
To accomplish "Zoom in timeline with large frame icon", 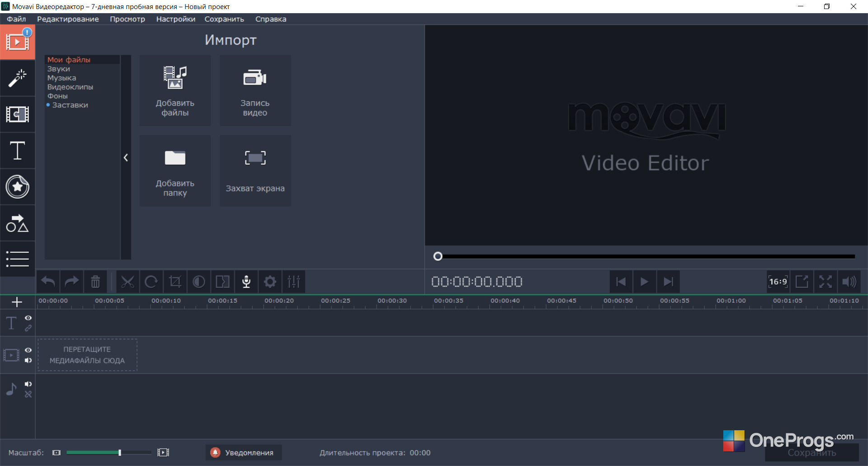I will click(163, 452).
